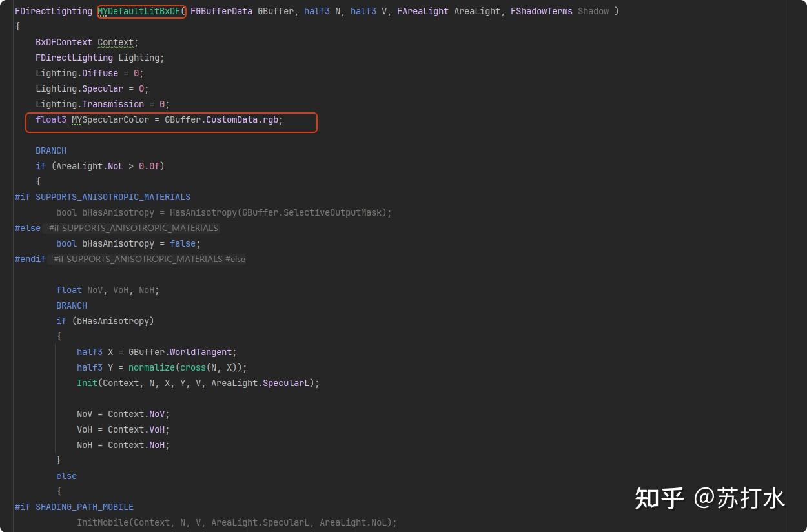The height and width of the screenshot is (532, 807).
Task: Click the inlay hint after #endif
Action: click(149, 259)
